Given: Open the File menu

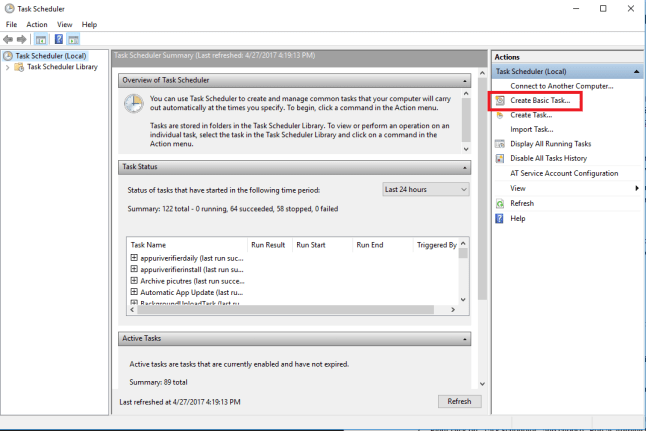Looking at the screenshot, I should (11, 25).
